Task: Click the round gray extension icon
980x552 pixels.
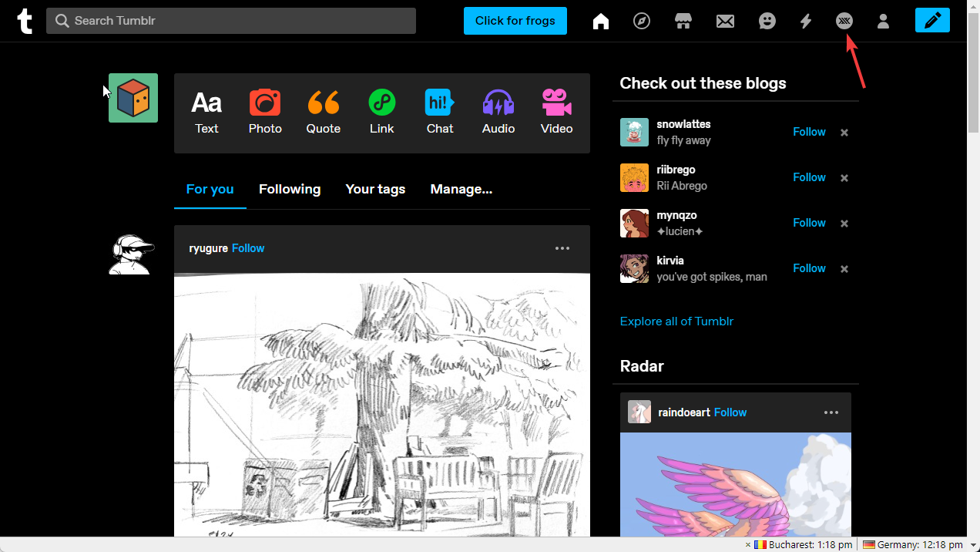Action: point(844,22)
